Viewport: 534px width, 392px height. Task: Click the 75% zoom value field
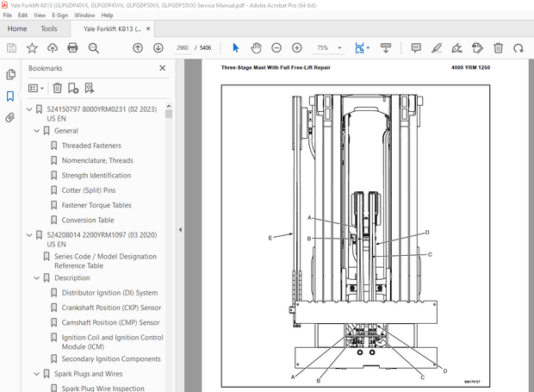323,48
